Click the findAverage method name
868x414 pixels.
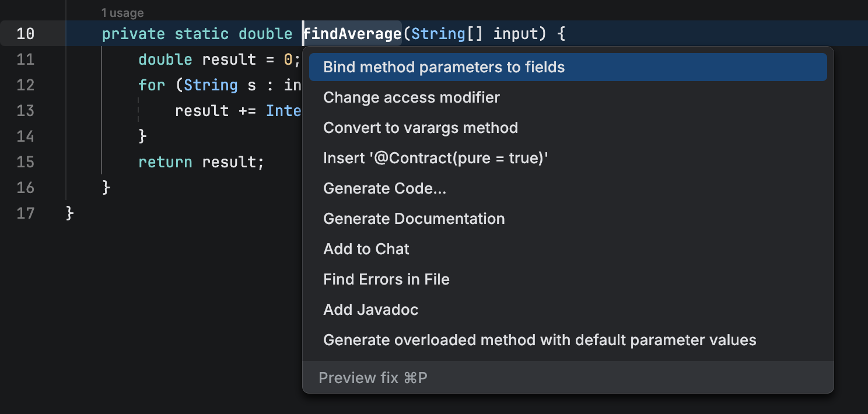(351, 33)
